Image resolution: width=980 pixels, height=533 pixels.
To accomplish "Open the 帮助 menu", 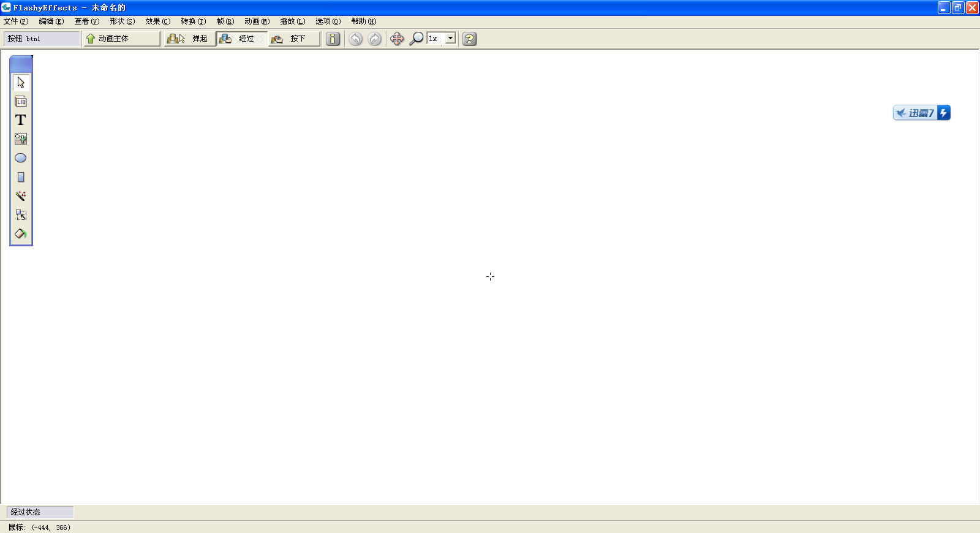I will pyautogui.click(x=364, y=21).
